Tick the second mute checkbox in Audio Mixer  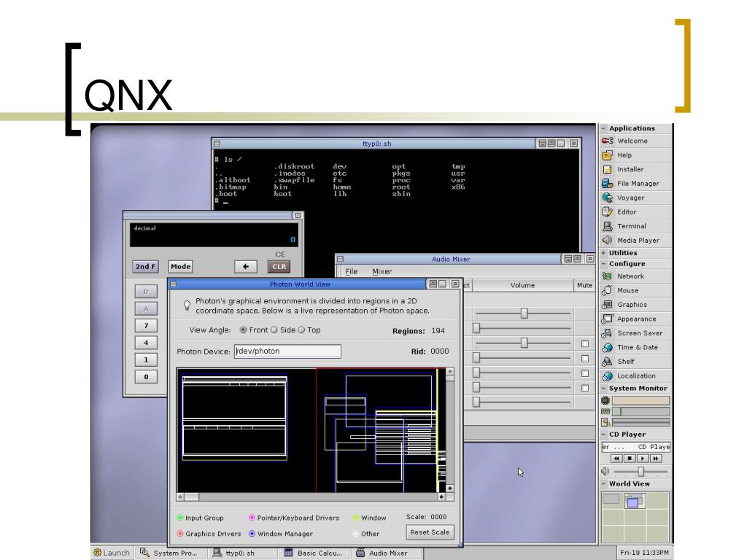[x=585, y=359]
